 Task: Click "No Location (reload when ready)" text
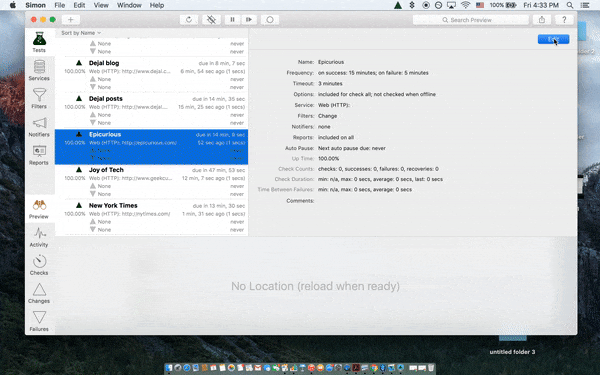[315, 286]
